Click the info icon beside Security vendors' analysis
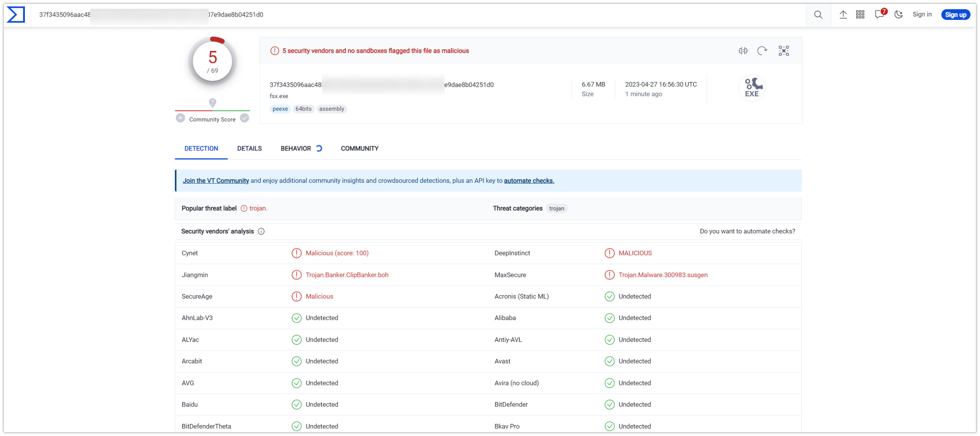Image resolution: width=980 pixels, height=436 pixels. tap(261, 232)
